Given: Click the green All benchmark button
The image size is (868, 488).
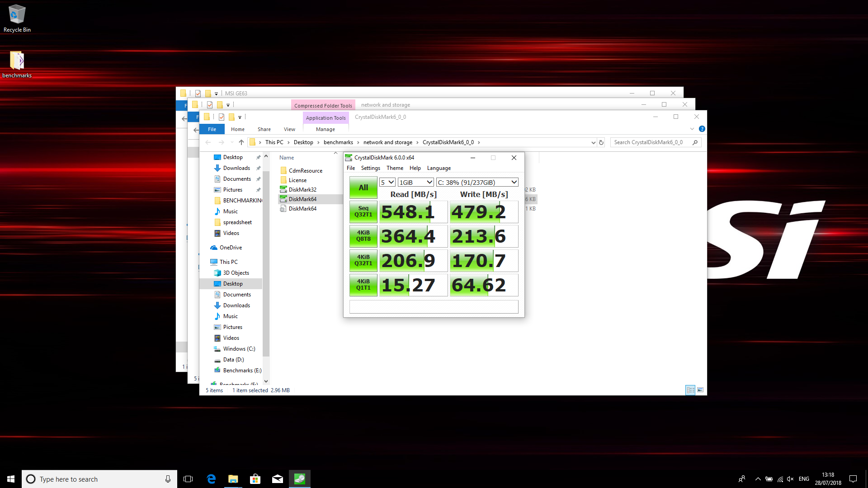Looking at the screenshot, I should [x=363, y=188].
